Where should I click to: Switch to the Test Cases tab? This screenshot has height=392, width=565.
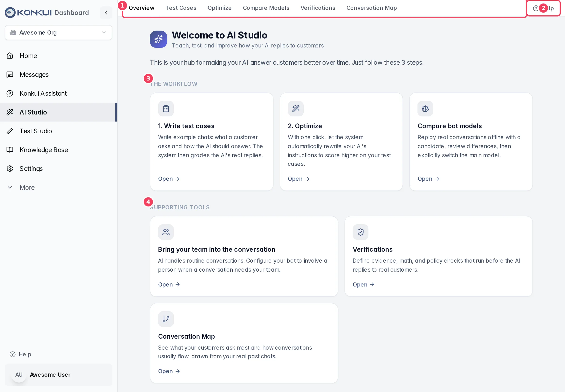pyautogui.click(x=181, y=8)
